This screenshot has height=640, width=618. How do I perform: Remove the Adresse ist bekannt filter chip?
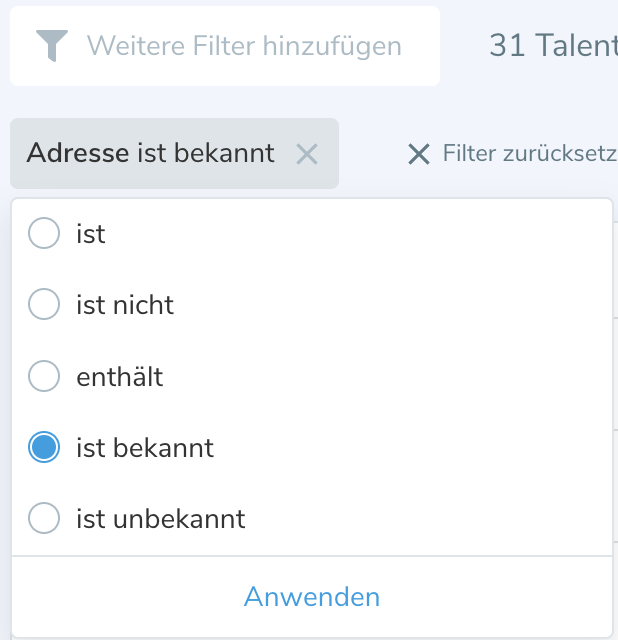click(x=307, y=154)
